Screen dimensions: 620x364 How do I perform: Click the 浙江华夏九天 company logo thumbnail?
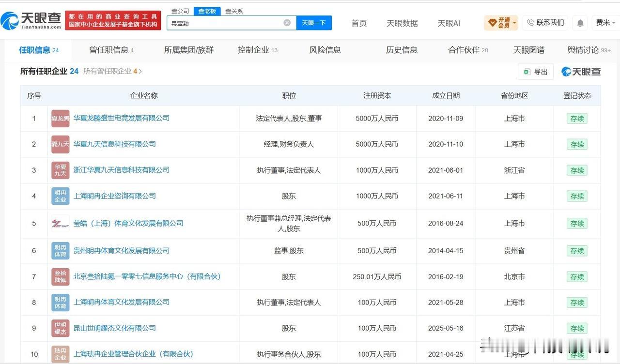coord(61,170)
